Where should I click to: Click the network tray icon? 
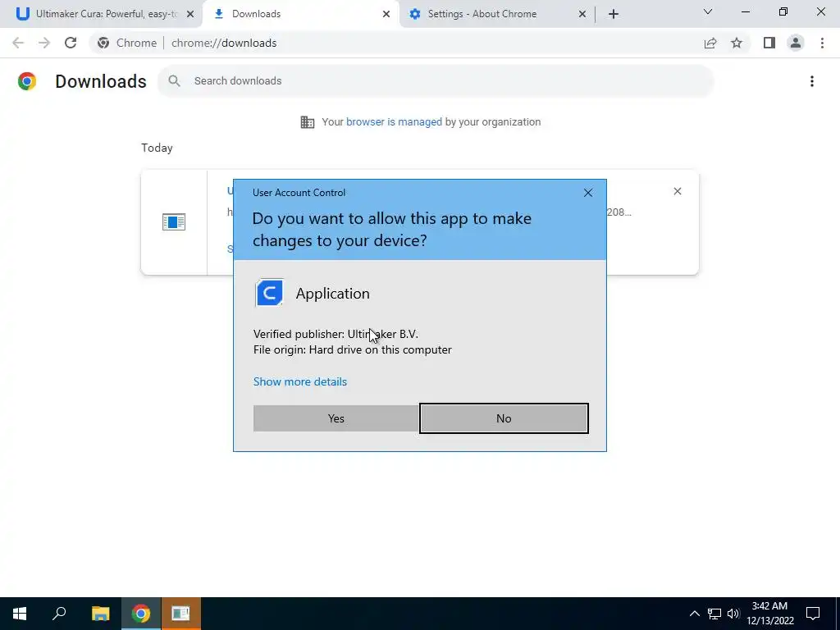714,614
